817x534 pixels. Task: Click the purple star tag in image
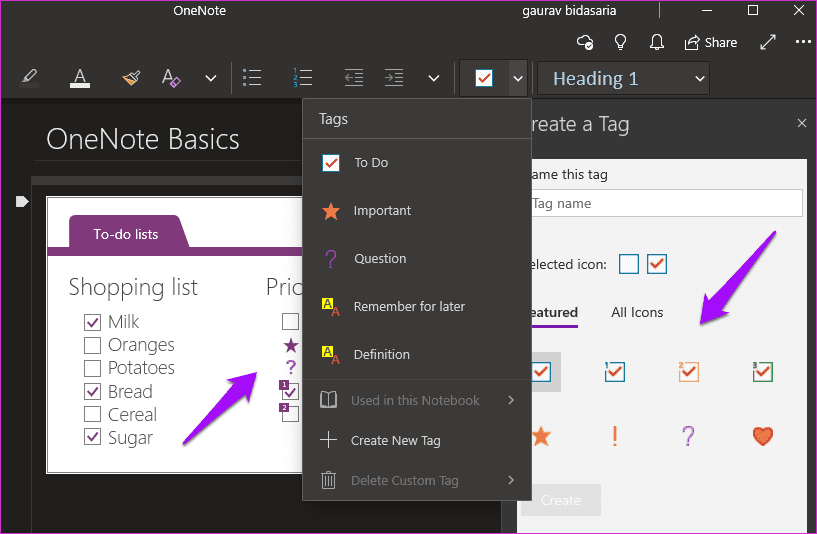click(291, 345)
